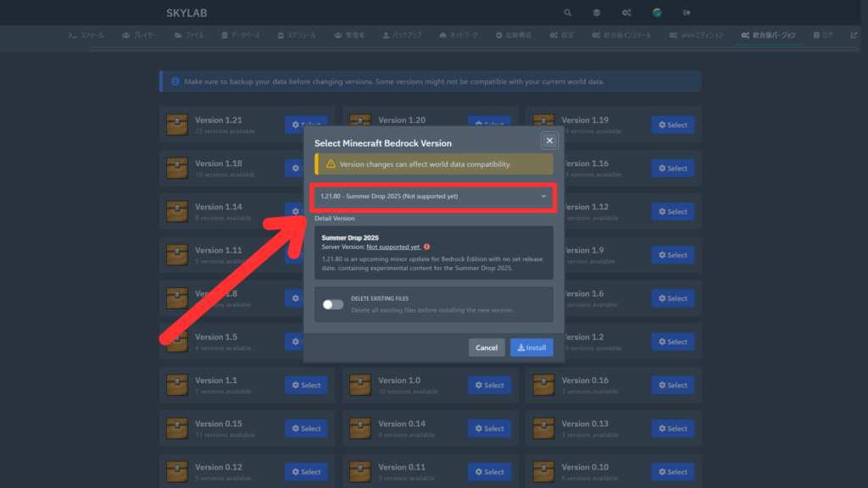The height and width of the screenshot is (488, 868).
Task: Click the red alert icon beside Not supported yet
Action: coord(427,247)
